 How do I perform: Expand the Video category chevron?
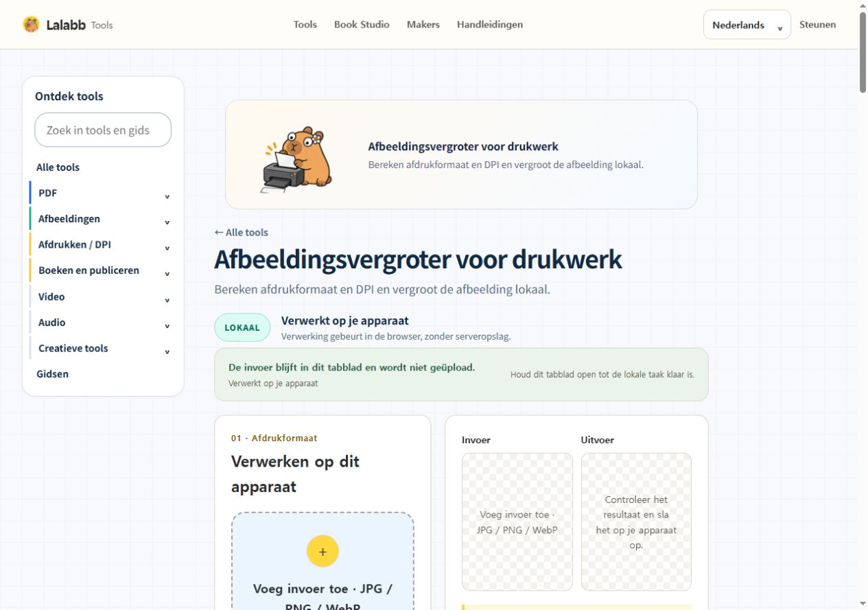(x=167, y=301)
